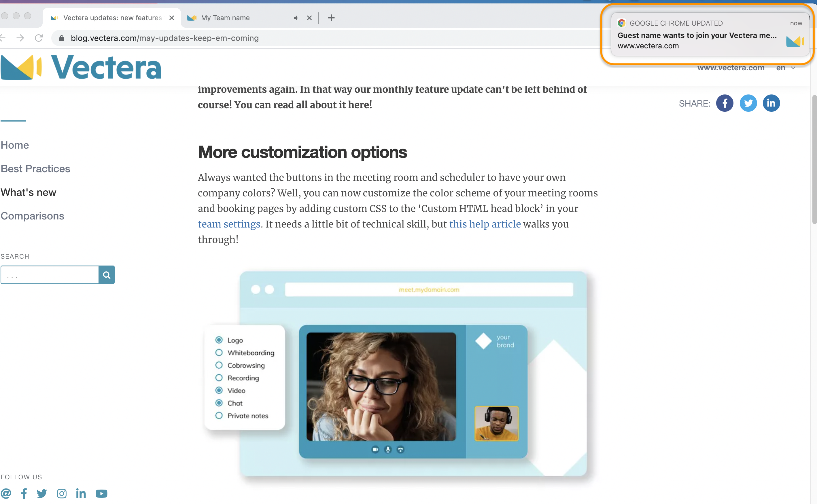Visit www.vectera.com header link
Image resolution: width=817 pixels, height=504 pixels.
pyautogui.click(x=731, y=68)
